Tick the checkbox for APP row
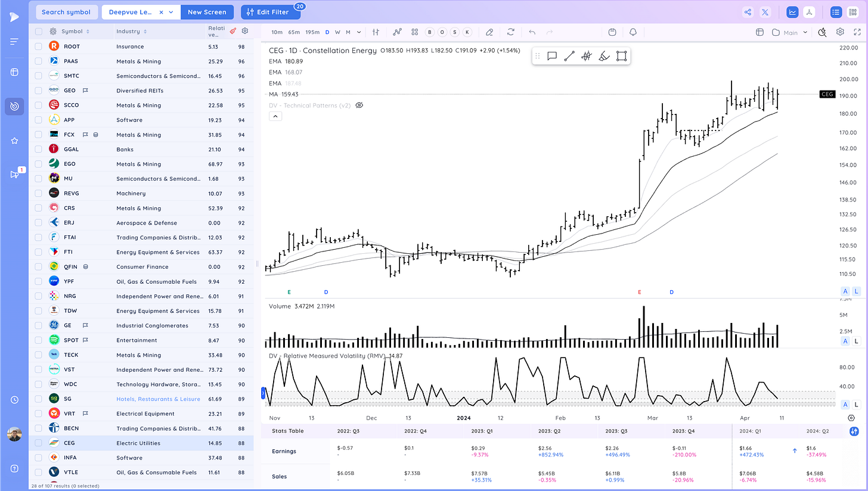868x491 pixels. (x=39, y=120)
